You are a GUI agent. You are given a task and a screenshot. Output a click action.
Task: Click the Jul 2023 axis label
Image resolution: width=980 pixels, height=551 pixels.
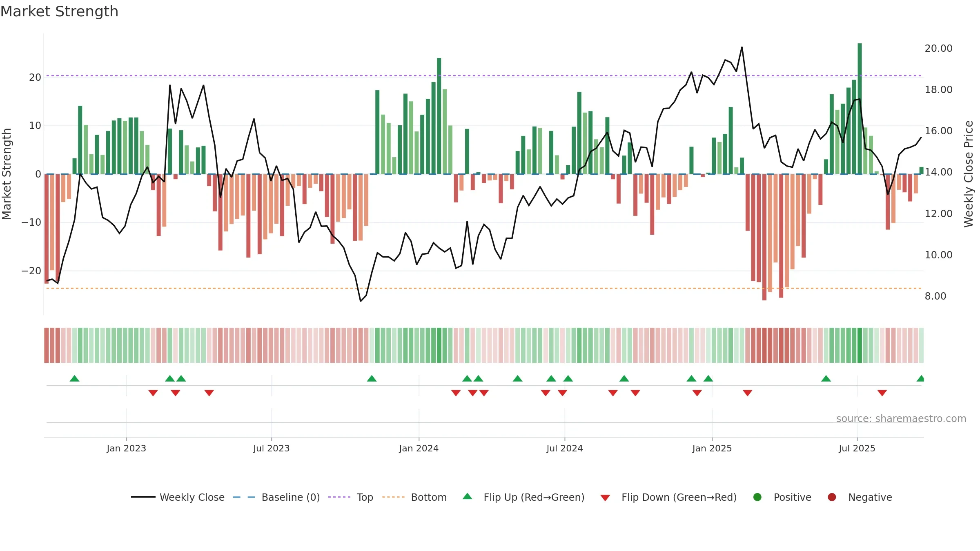(x=272, y=448)
